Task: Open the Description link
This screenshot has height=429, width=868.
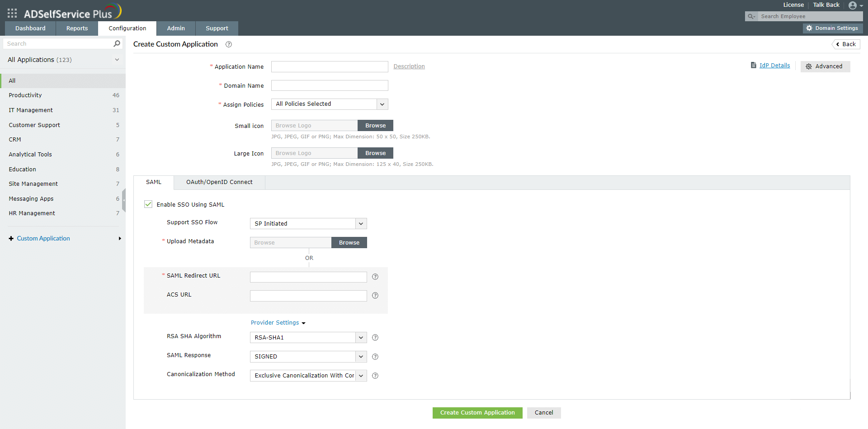Action: [x=409, y=66]
